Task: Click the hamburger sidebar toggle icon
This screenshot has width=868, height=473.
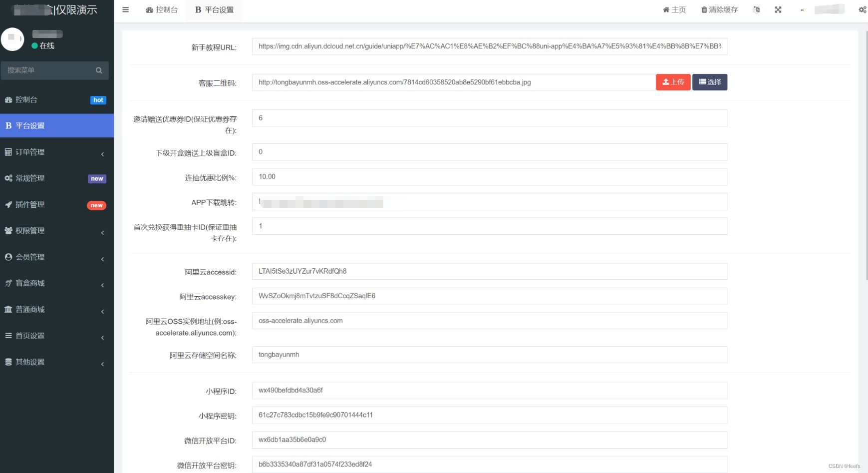Action: point(126,10)
